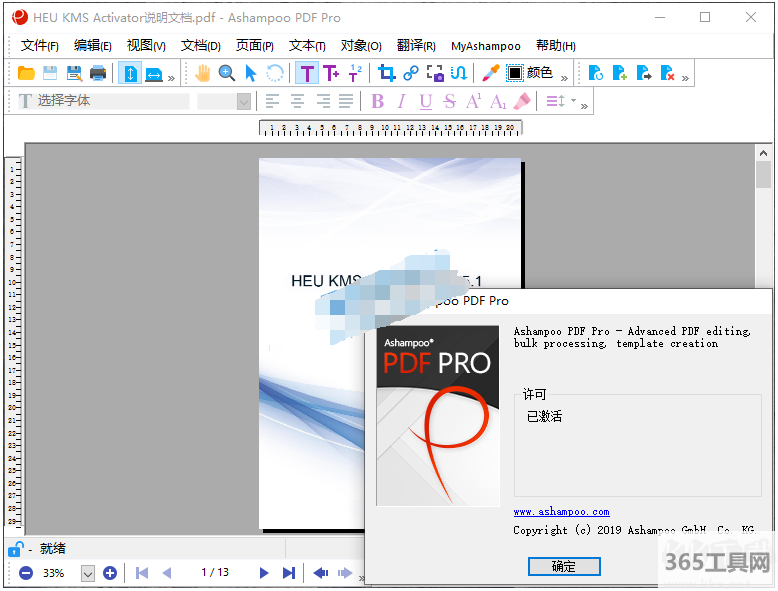Click the Open folder icon
778x591 pixels.
26,73
